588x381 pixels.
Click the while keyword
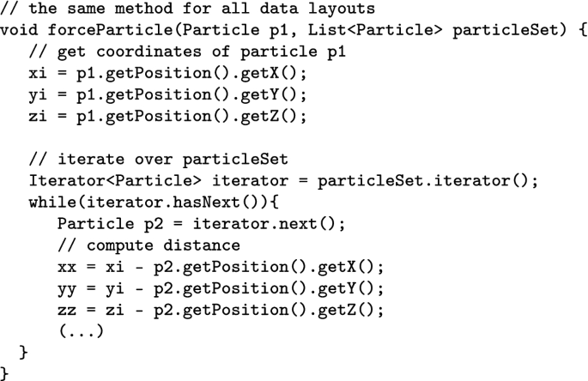click(x=53, y=203)
